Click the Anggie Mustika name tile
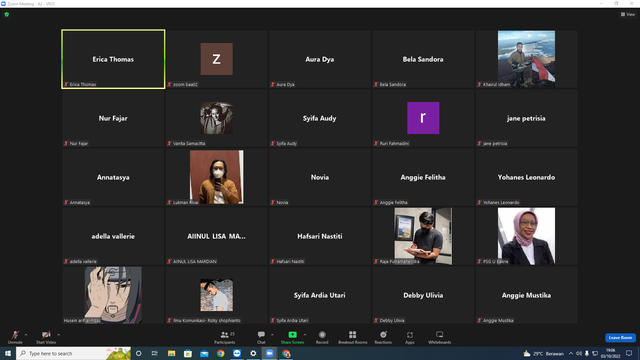This screenshot has width=640, height=360. 526,295
